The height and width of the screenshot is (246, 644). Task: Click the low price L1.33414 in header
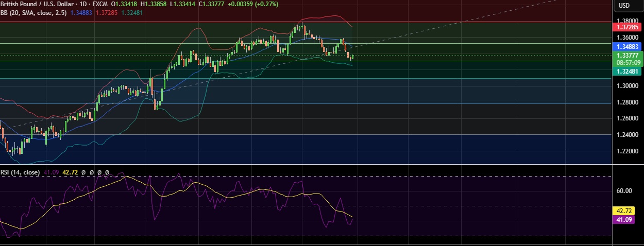coord(183,4)
